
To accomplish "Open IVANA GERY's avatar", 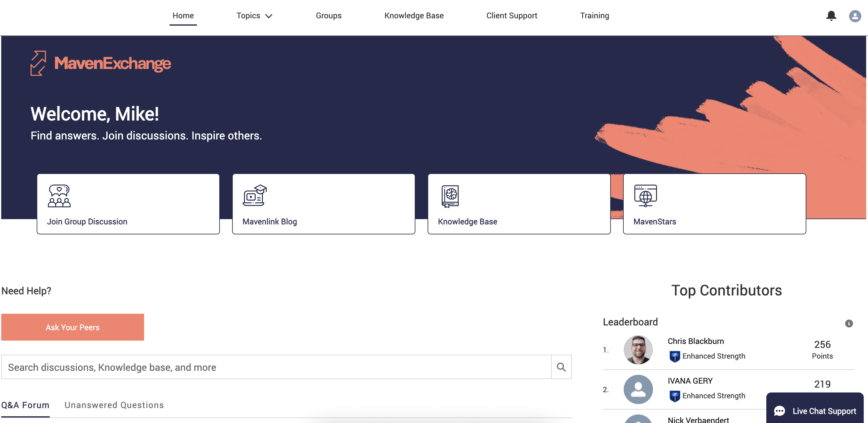I will 638,390.
